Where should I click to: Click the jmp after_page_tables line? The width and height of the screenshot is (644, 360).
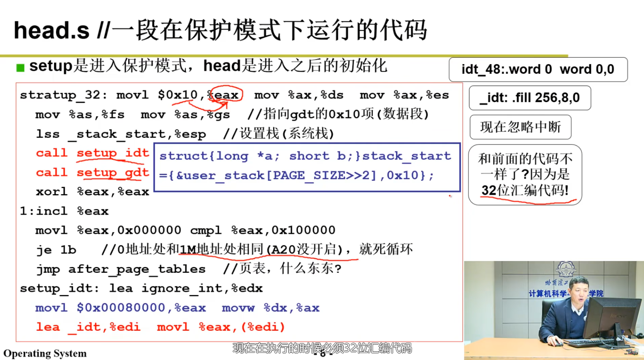pyautogui.click(x=121, y=269)
